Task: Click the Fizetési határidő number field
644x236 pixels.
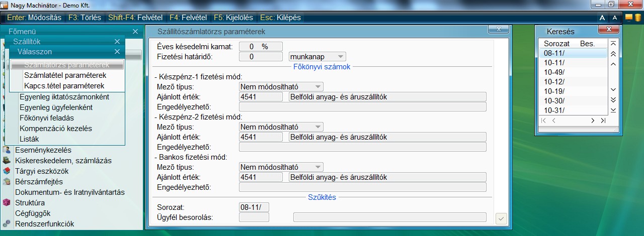Action: click(261, 57)
